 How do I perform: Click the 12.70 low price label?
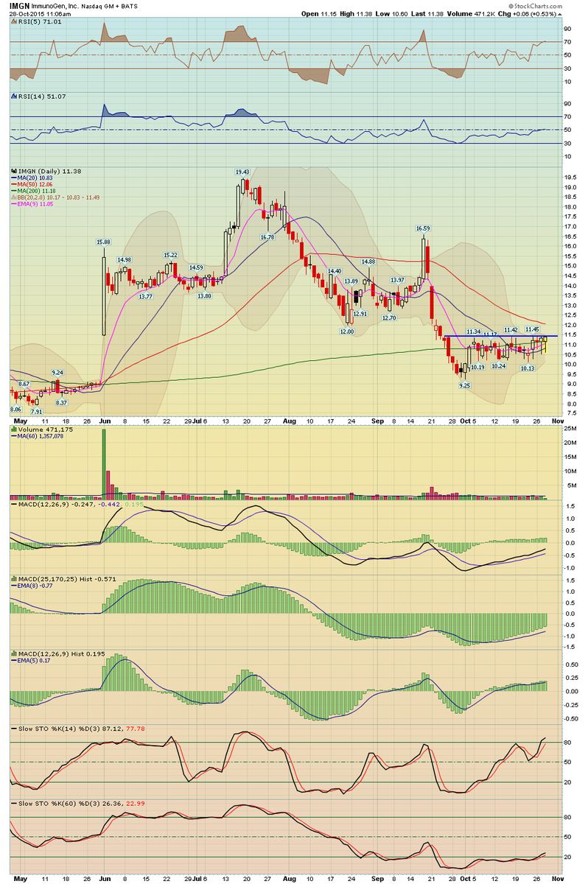(390, 318)
